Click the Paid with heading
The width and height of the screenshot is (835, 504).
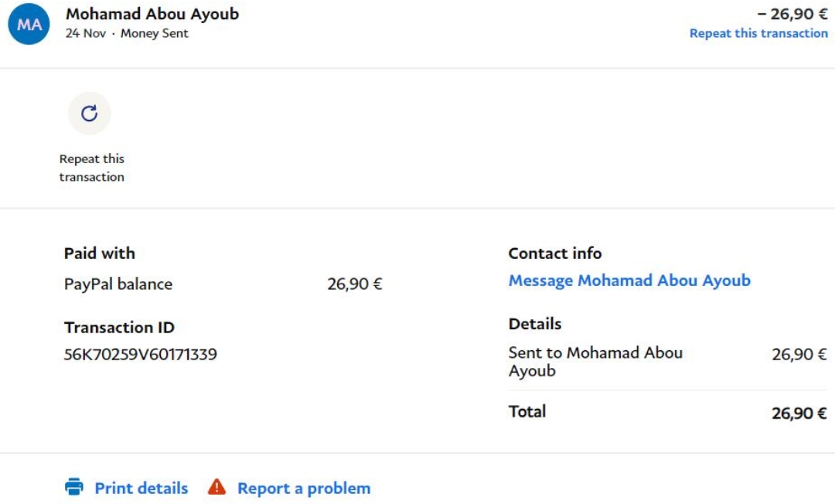99,253
